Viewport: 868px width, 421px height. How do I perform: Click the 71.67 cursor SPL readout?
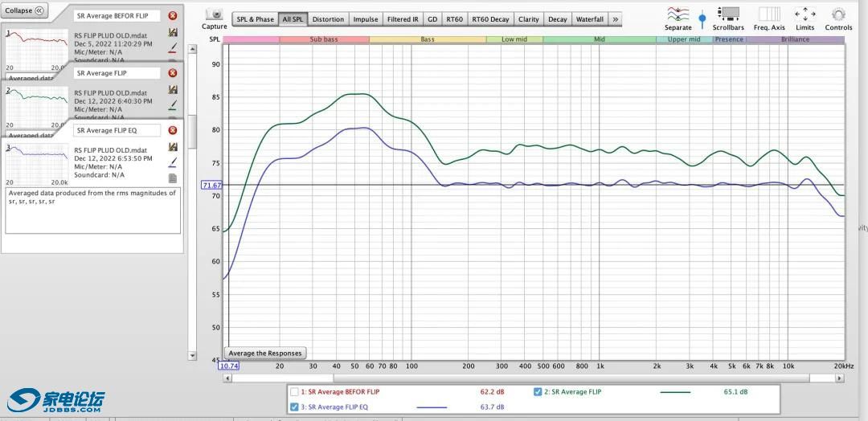tap(212, 186)
